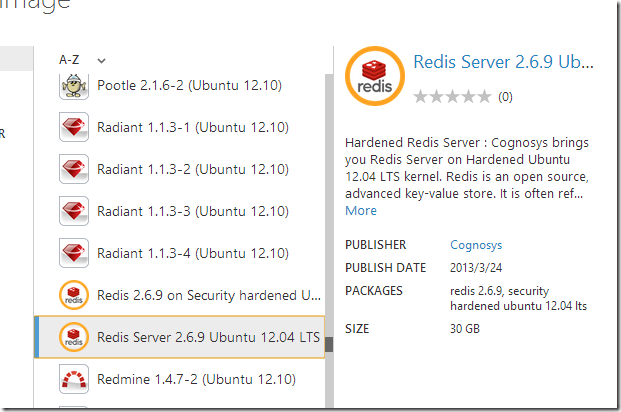Click the scrollbar track above the thumb

[329, 205]
